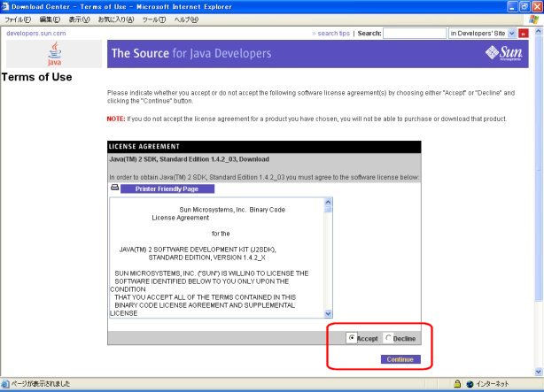
Task: Select the Accept radio button
Action: 352,338
